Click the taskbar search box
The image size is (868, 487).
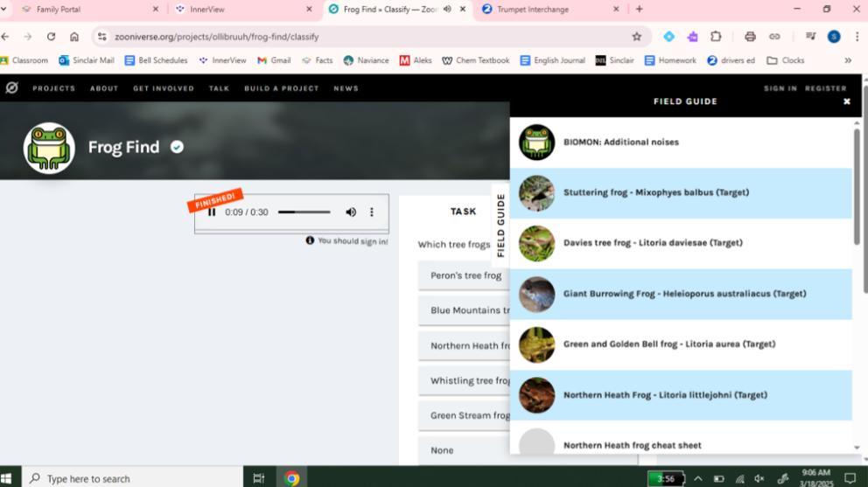pos(133,478)
